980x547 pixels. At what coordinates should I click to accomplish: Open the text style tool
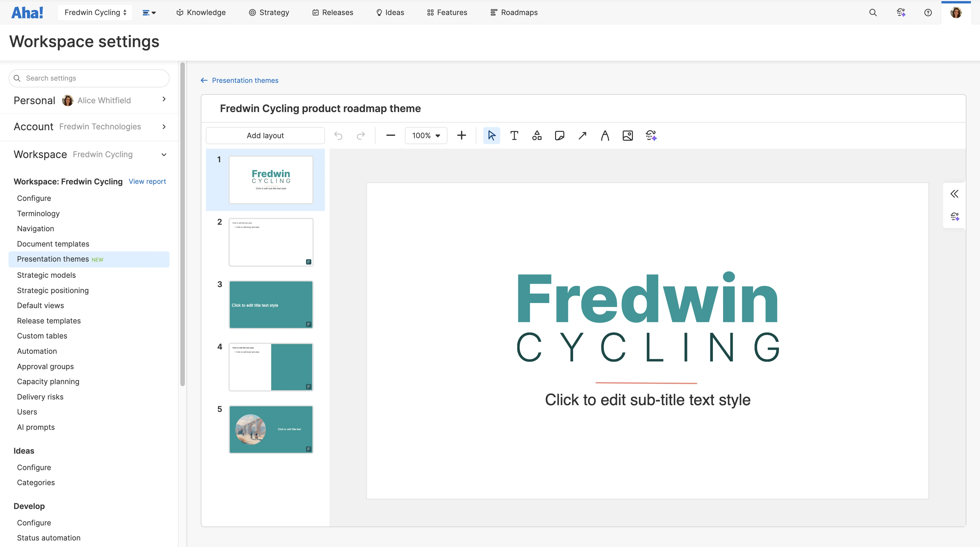[605, 135]
